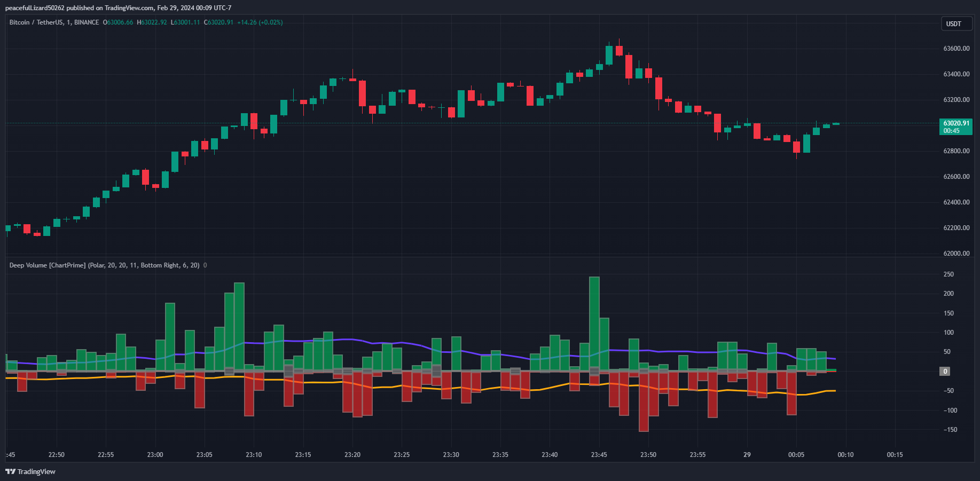
Task: Click the high price value H63022.92
Action: pos(152,22)
